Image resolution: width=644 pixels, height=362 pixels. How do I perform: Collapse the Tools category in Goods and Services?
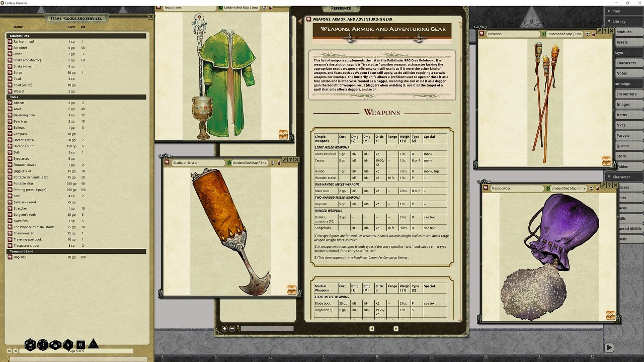[x=75, y=97]
